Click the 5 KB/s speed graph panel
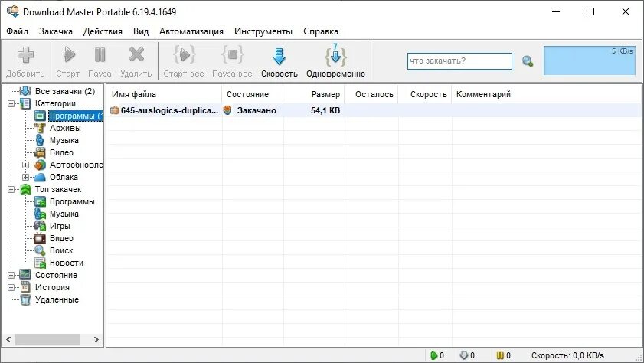 (590, 60)
